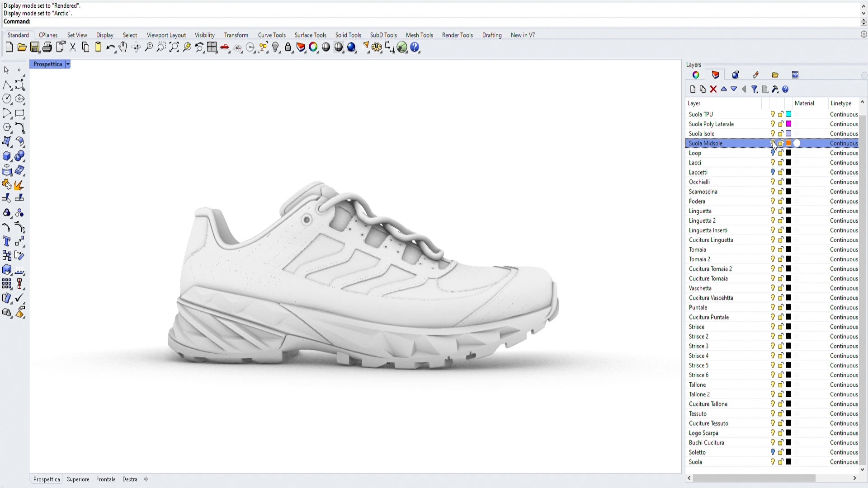Toggle visibility bulb of Laccetti layer
Screen dimensions: 868x488
coord(773,172)
